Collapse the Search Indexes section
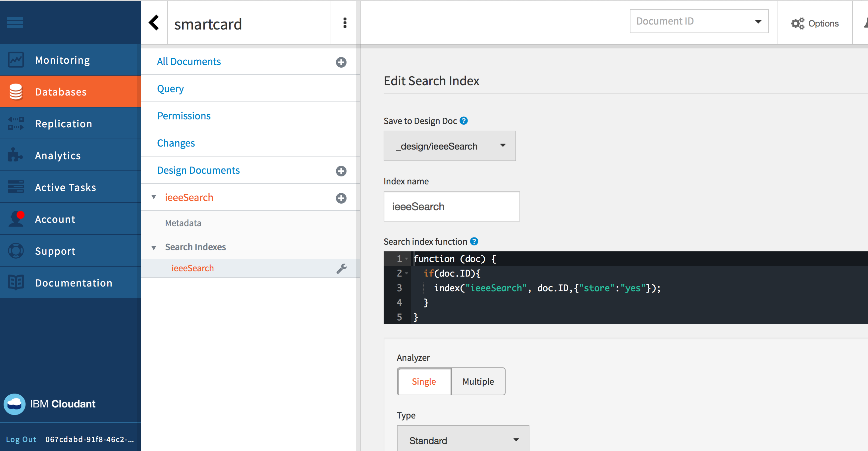 coord(154,248)
